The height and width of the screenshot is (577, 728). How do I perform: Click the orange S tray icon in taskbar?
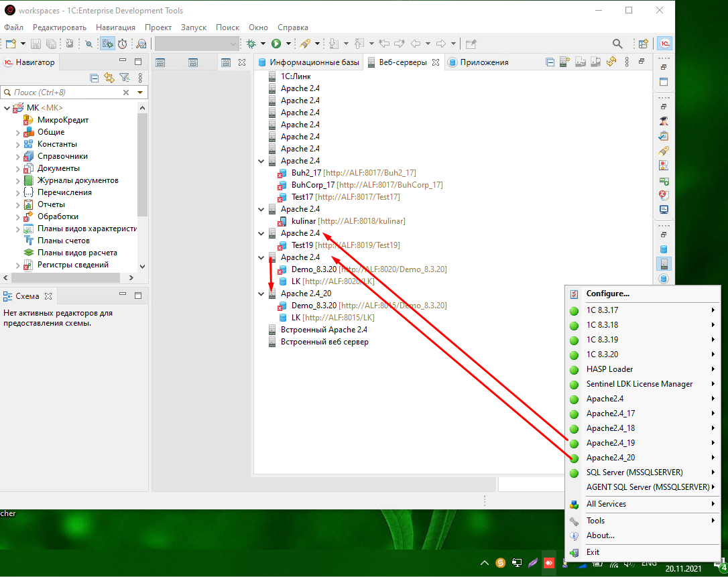pos(501,563)
